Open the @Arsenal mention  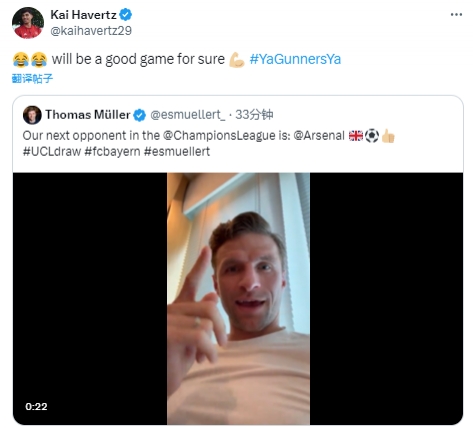[x=319, y=136]
